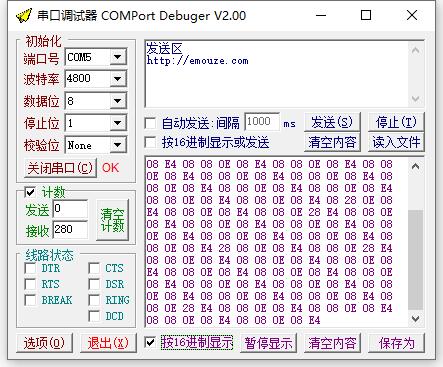Screen dimensions: 443x367
Task: Click the receive area scrollbar thumb
Action: (x=415, y=260)
